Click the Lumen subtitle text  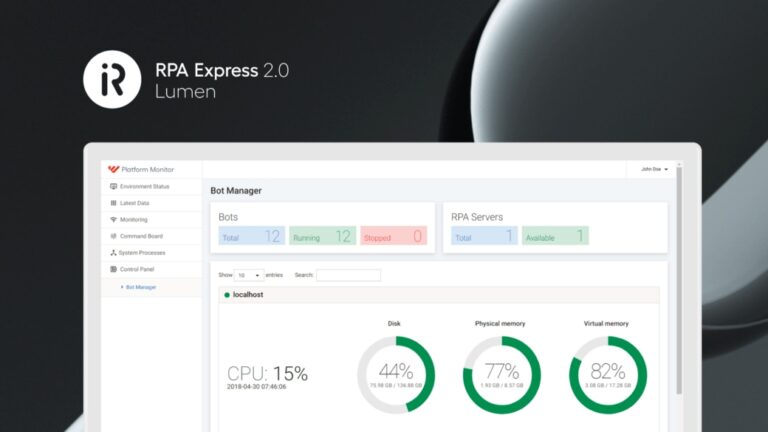[185, 92]
